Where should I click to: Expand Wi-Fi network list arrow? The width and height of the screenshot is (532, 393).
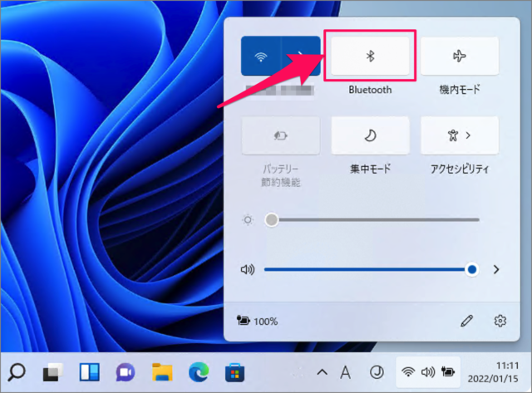[x=300, y=56]
